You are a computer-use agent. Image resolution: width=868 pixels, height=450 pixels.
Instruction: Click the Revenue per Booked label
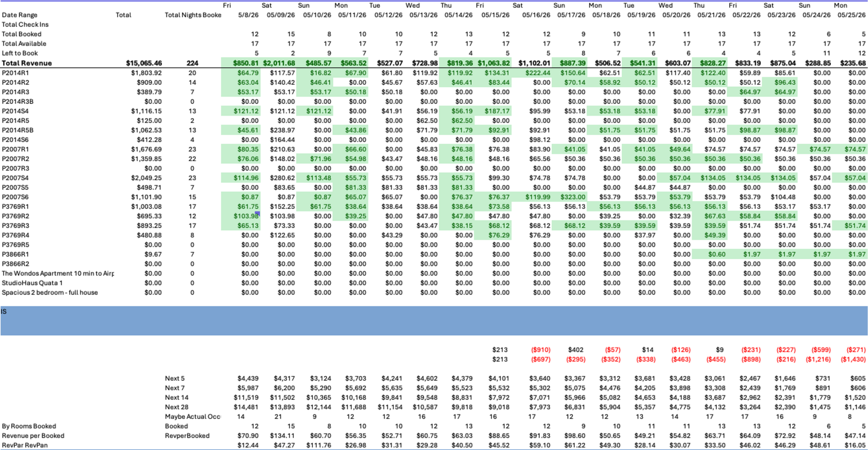click(33, 436)
